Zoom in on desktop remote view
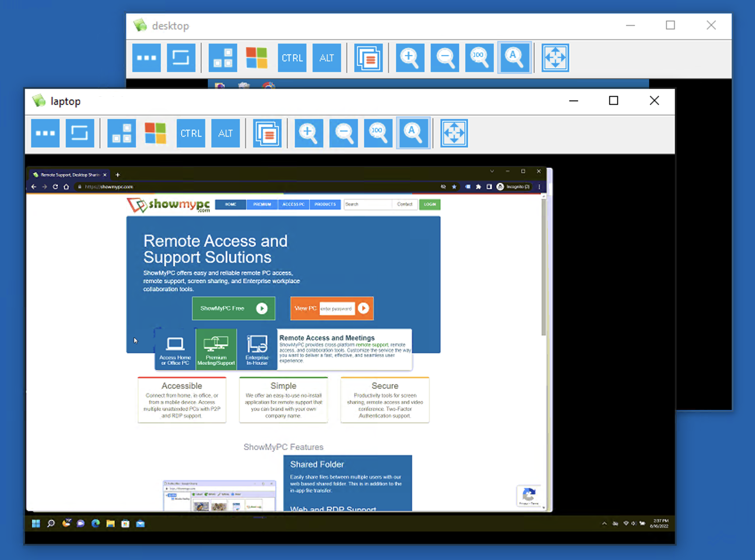Viewport: 755px width, 560px height. (x=410, y=58)
